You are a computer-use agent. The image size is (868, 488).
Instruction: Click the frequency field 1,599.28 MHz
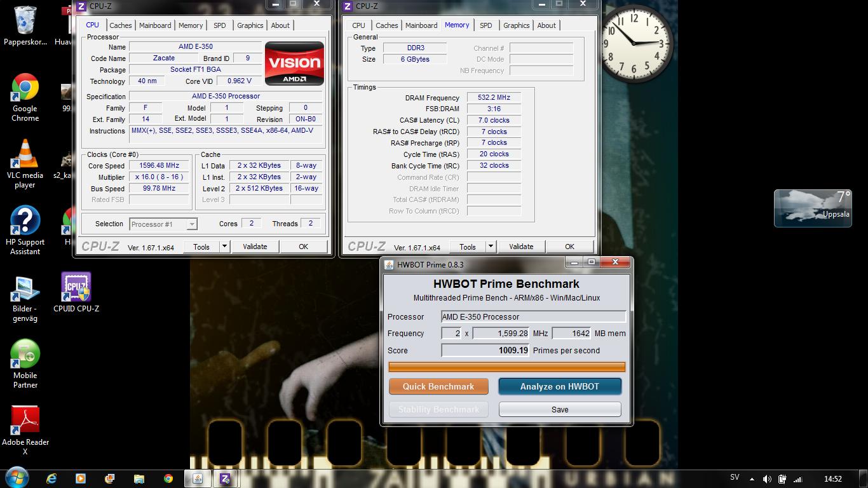501,334
